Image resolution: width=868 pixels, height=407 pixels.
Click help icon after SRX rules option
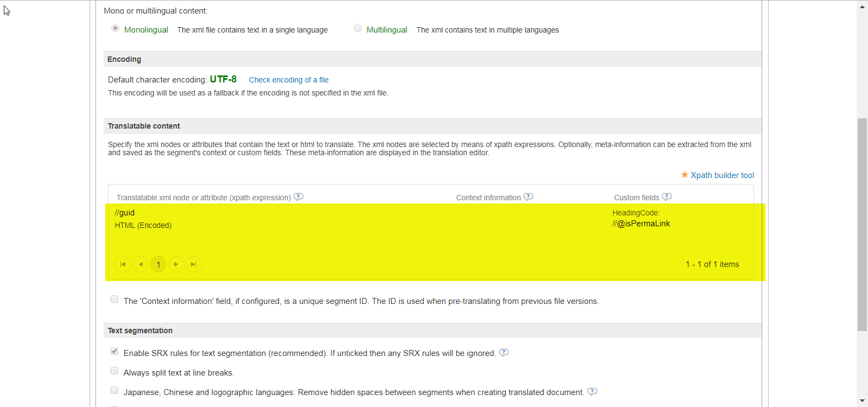pos(504,353)
